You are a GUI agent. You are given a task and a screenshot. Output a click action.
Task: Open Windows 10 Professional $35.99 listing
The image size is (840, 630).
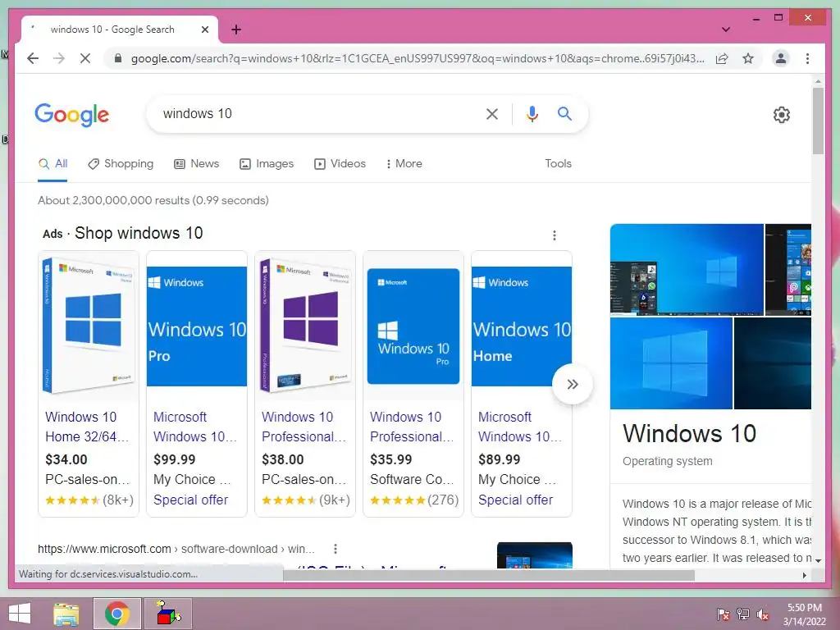[x=412, y=427]
